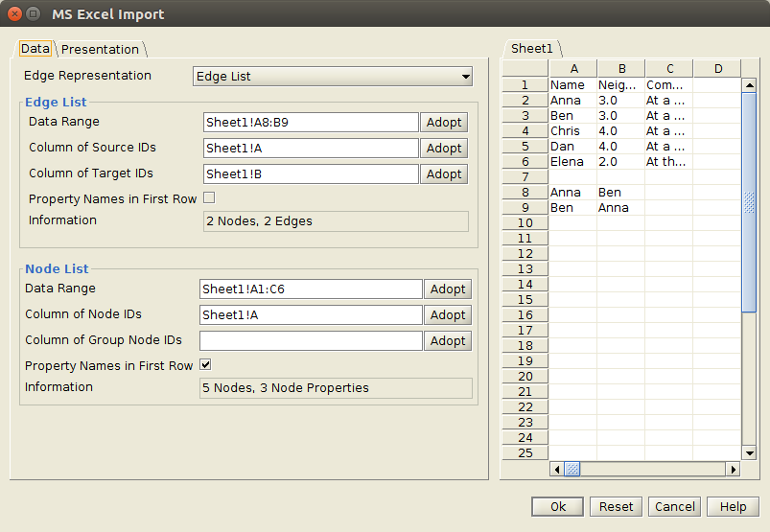Adopt selection for Column of Target IDs
The width and height of the screenshot is (770, 532).
pos(444,174)
